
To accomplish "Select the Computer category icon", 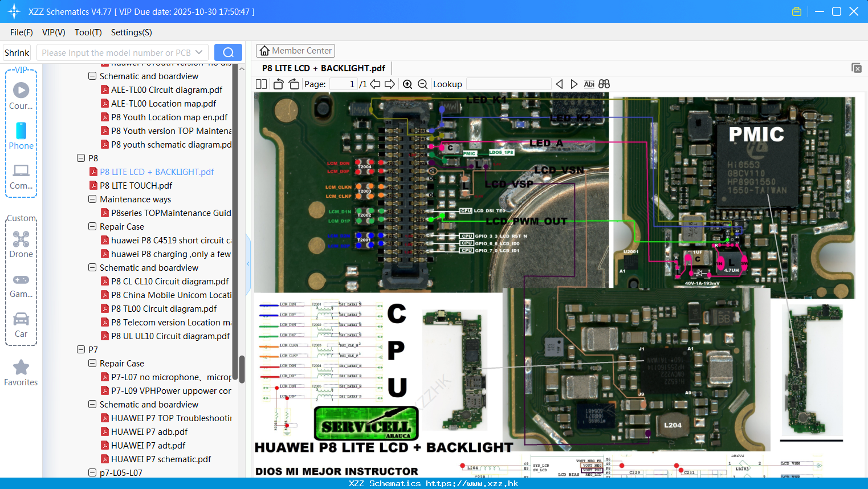I will [x=21, y=176].
